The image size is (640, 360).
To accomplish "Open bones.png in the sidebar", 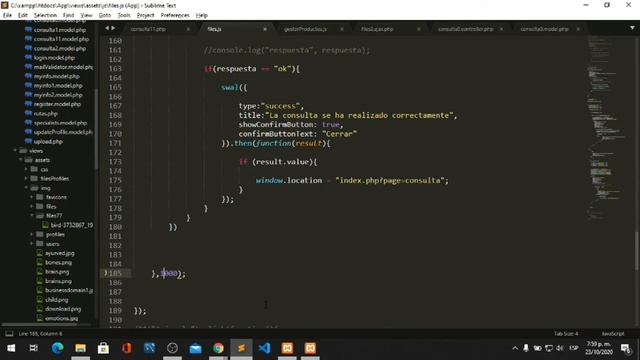I will pos(58,262).
